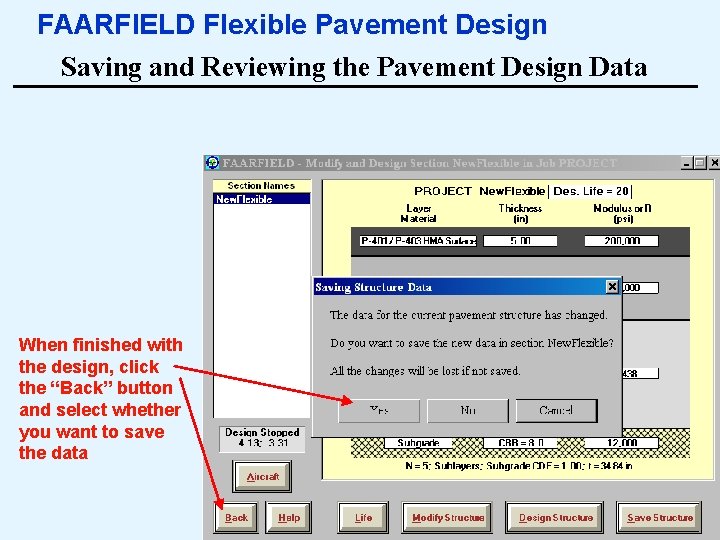
Task: Click the FAARFIELD window title icon
Action: click(212, 163)
